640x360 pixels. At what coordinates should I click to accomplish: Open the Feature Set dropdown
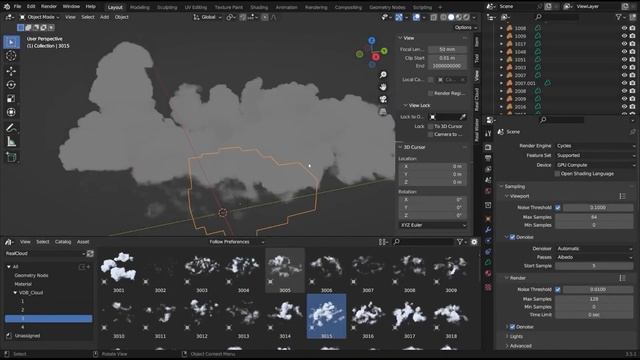(596, 156)
